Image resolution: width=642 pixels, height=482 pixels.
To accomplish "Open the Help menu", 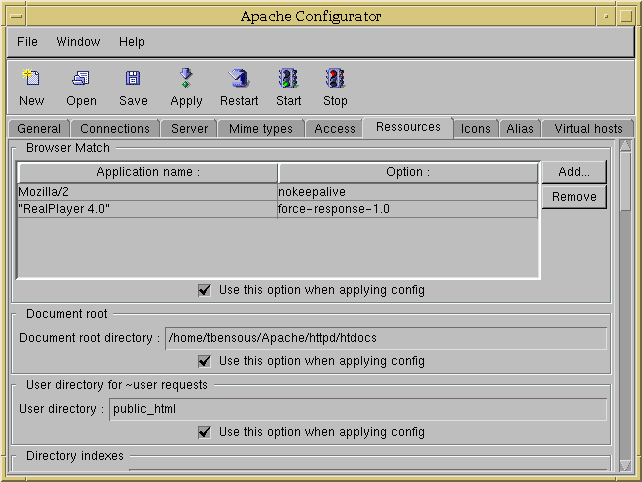I will click(131, 42).
